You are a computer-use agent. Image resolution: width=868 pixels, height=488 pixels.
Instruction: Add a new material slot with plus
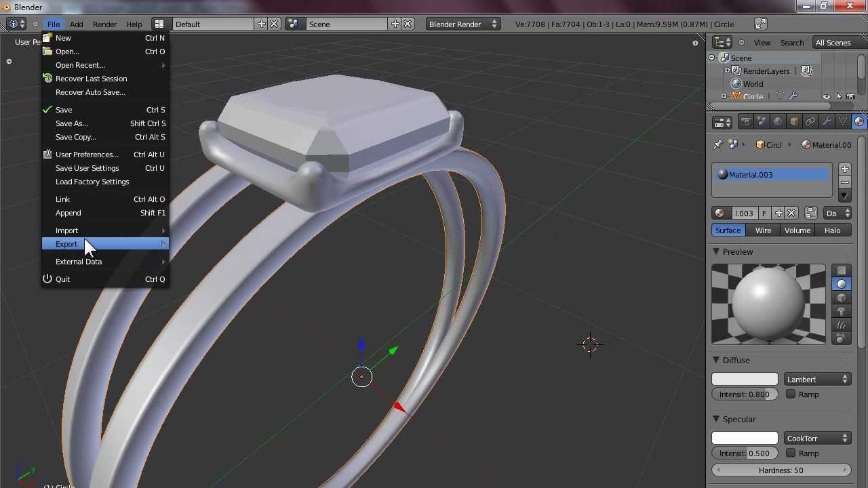(x=844, y=169)
